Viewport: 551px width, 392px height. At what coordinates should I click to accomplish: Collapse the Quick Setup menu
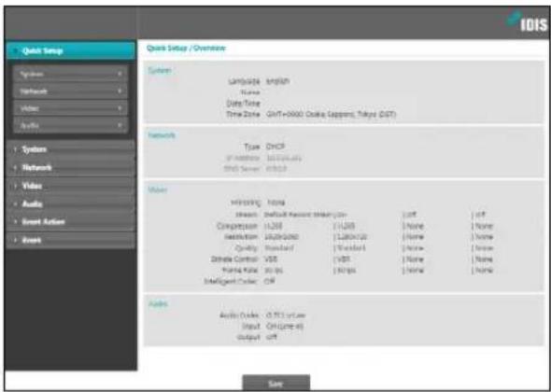[71, 51]
